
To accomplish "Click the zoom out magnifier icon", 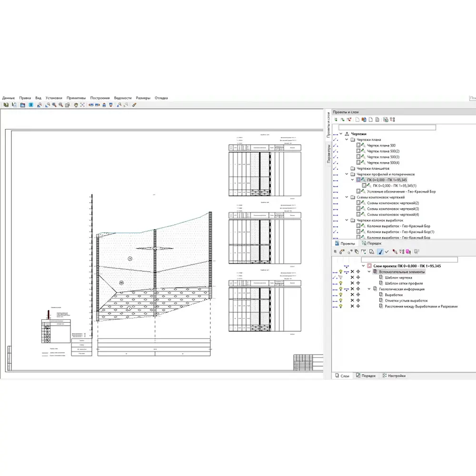I will (61, 105).
